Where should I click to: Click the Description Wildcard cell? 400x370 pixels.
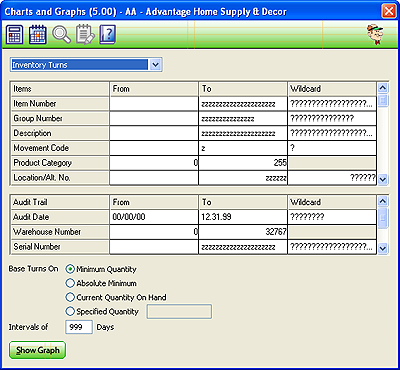[332, 133]
